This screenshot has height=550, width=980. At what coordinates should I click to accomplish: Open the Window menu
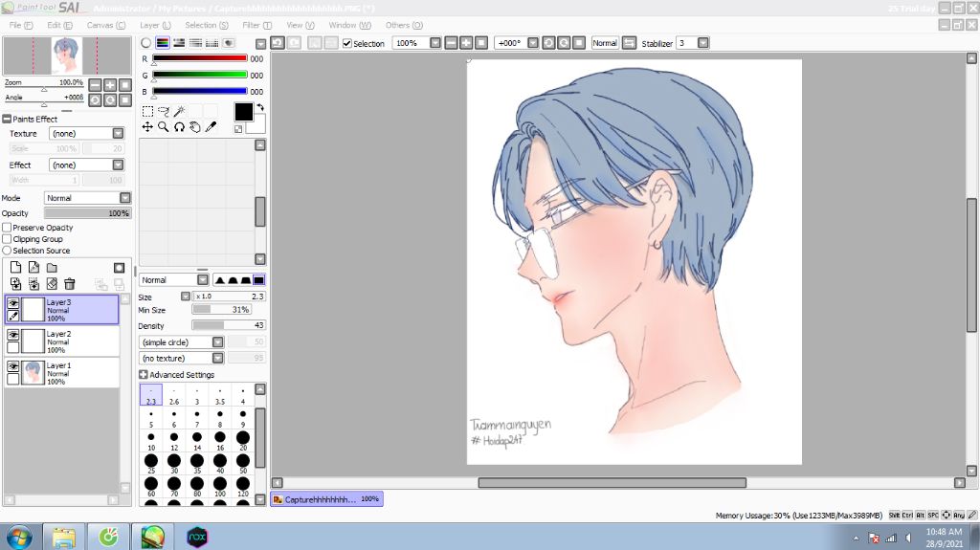coord(349,25)
